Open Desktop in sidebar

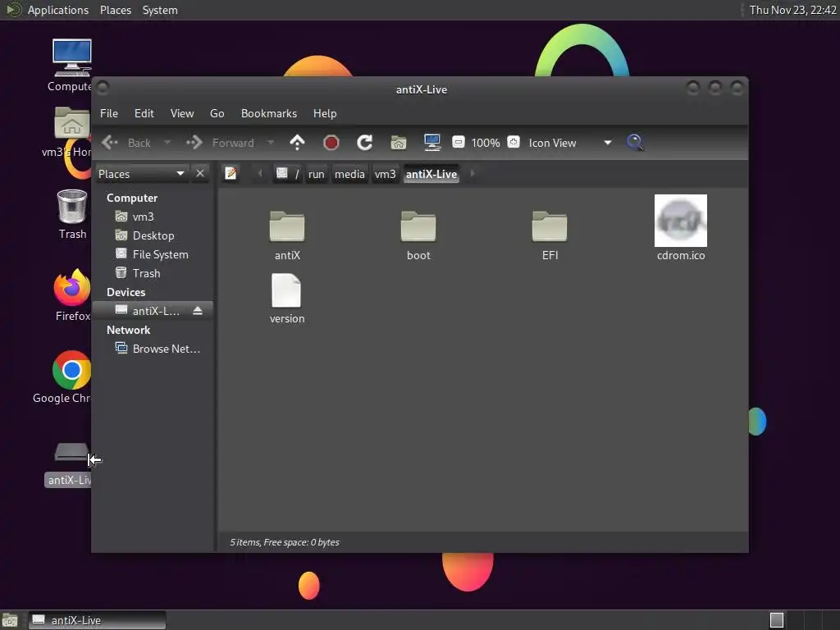[153, 235]
